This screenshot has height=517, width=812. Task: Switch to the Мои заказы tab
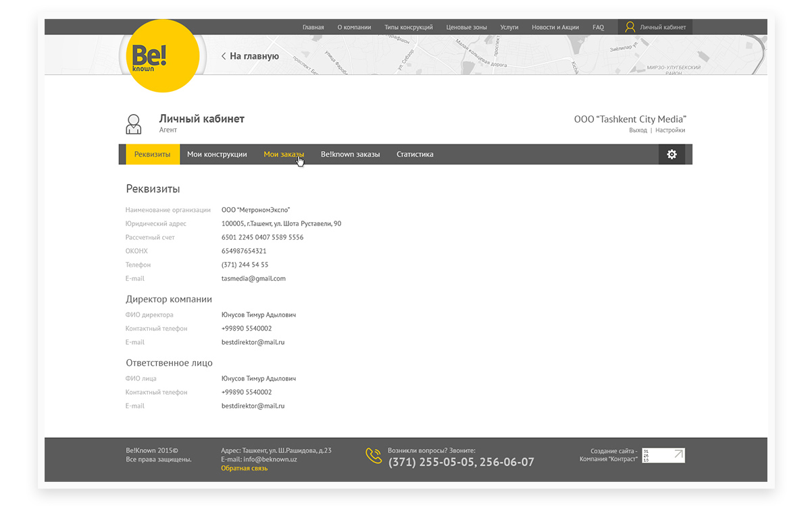click(x=284, y=155)
